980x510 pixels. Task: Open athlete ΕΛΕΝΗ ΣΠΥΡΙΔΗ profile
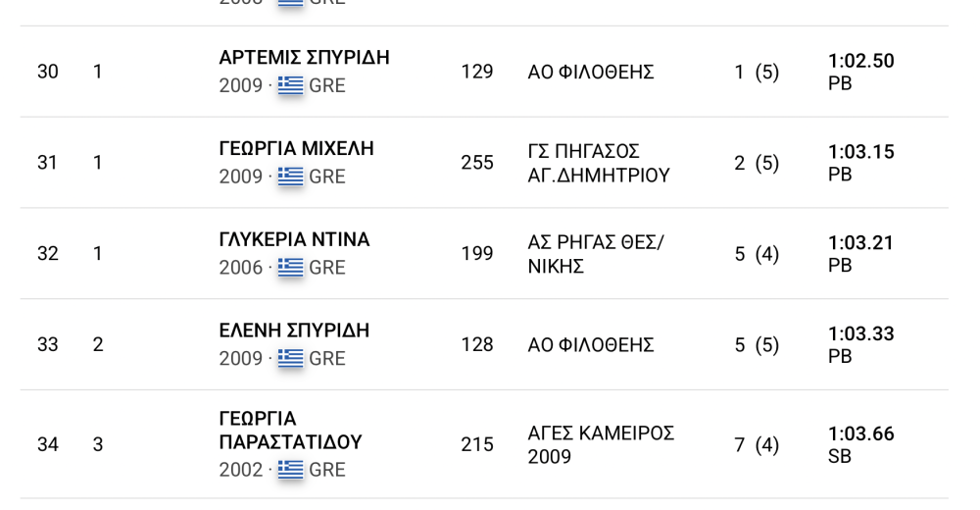click(294, 331)
